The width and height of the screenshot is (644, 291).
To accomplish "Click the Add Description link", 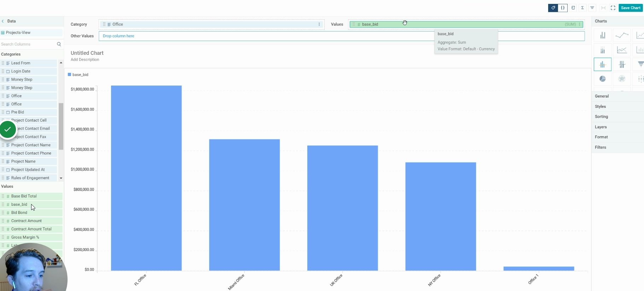I will (85, 60).
